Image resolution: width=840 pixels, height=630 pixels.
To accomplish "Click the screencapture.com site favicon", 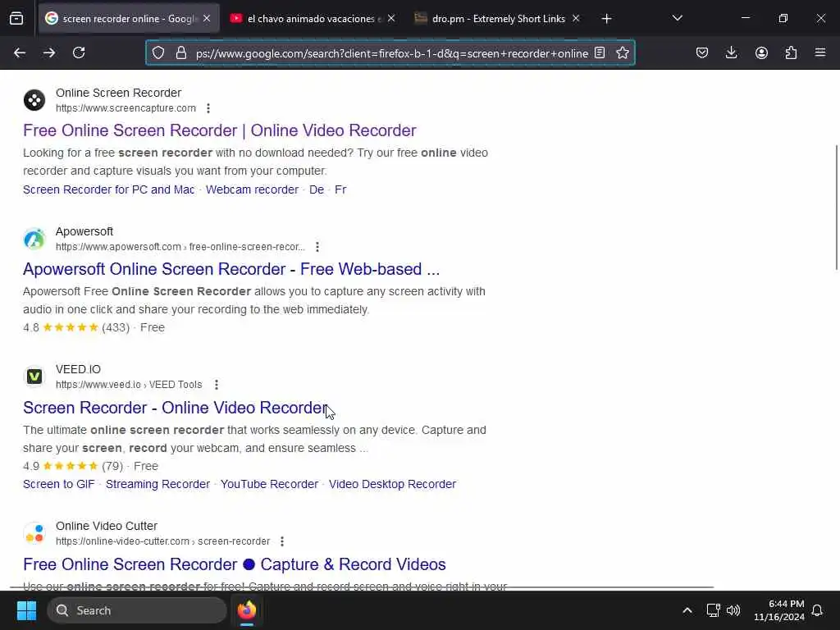I will pos(34,100).
